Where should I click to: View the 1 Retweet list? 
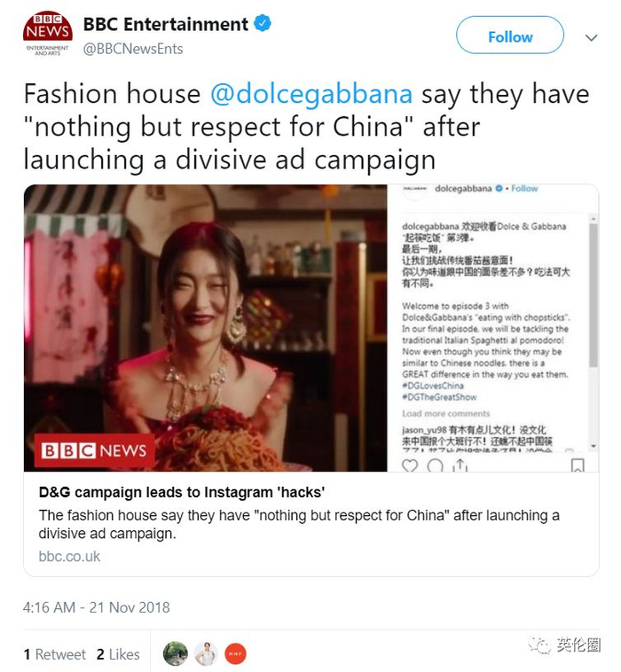54,654
